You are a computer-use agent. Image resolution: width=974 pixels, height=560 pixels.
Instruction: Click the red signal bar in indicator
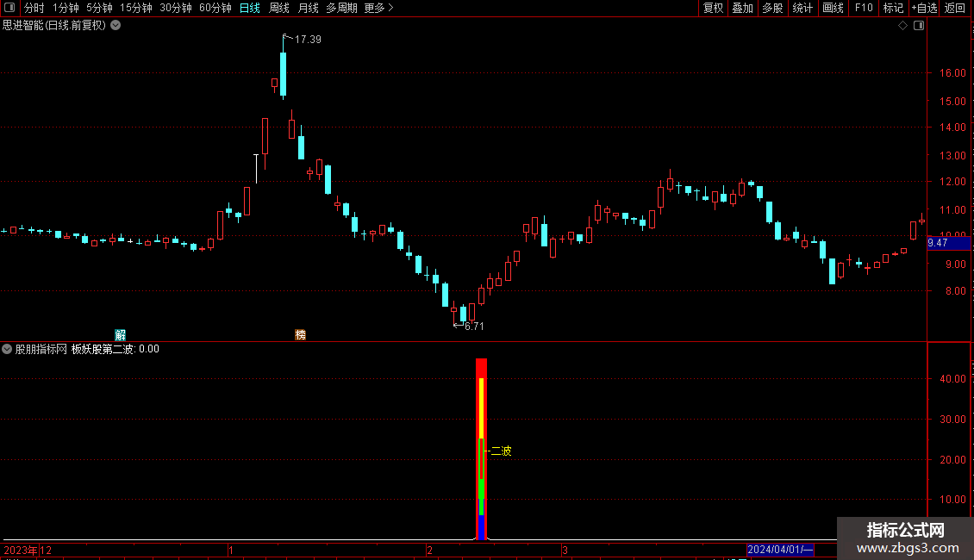[482, 448]
